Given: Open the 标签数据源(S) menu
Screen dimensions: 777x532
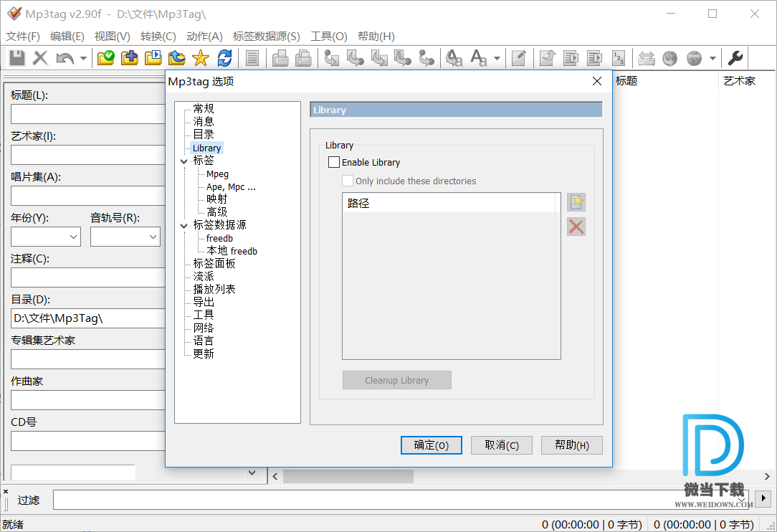Looking at the screenshot, I should click(267, 36).
